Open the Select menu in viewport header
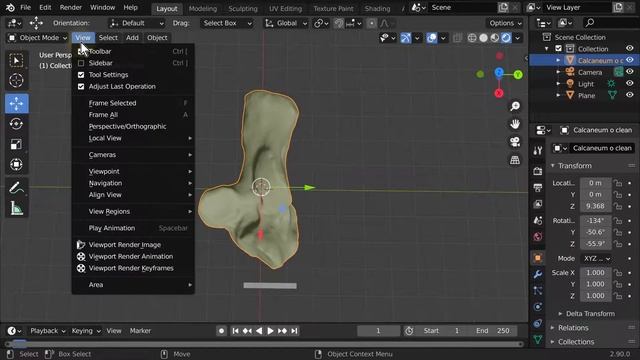The height and width of the screenshot is (360, 640). click(108, 38)
